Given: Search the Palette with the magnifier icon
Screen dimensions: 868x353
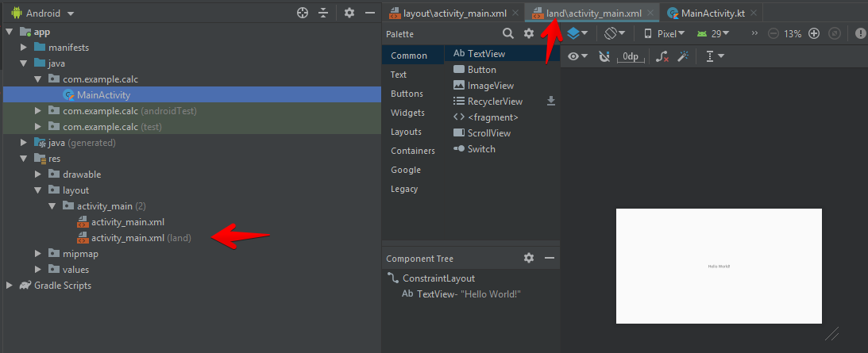Looking at the screenshot, I should 508,34.
